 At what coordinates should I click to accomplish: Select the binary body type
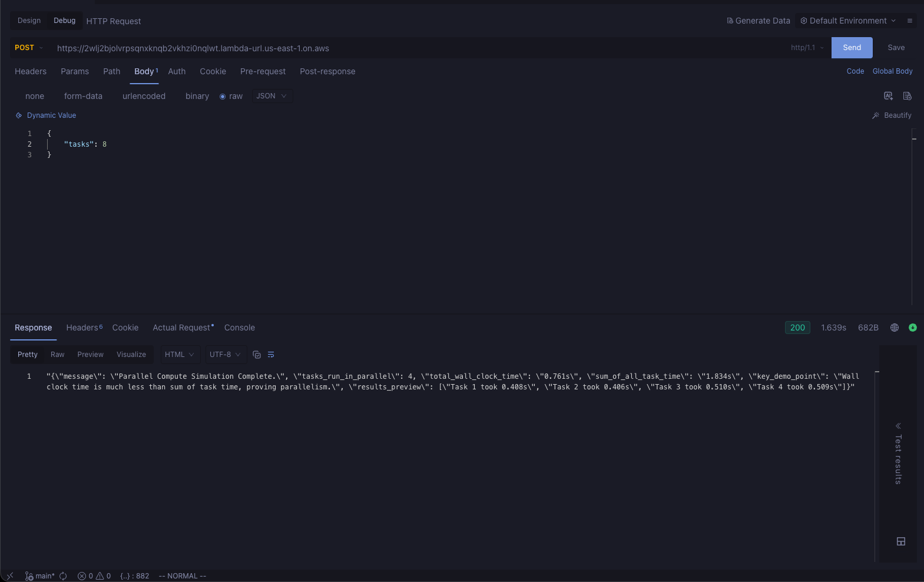click(197, 96)
